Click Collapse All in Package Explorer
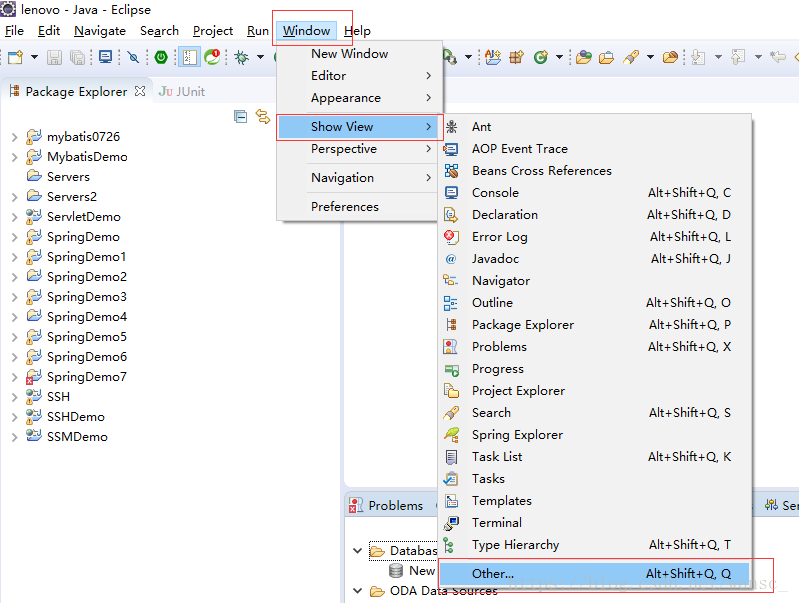 pyautogui.click(x=240, y=117)
